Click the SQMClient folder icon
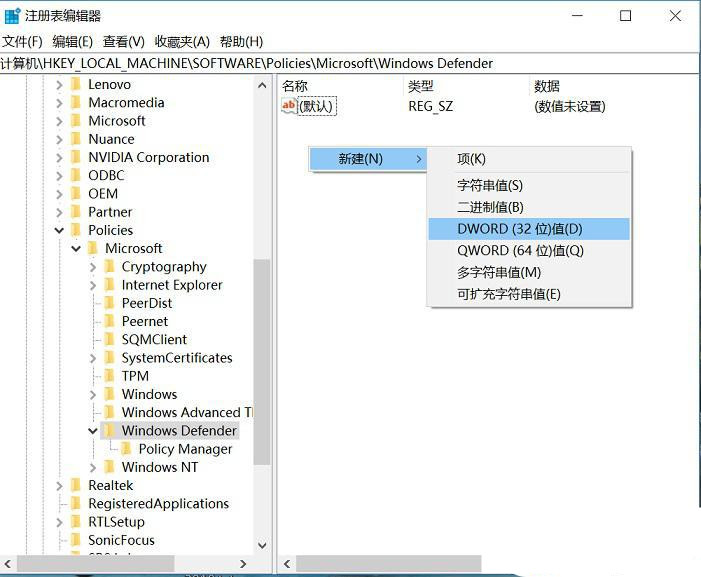 coord(110,340)
